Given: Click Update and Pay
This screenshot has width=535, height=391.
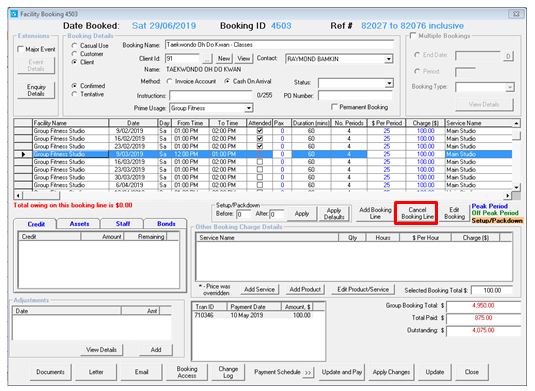Looking at the screenshot, I should pyautogui.click(x=342, y=372).
